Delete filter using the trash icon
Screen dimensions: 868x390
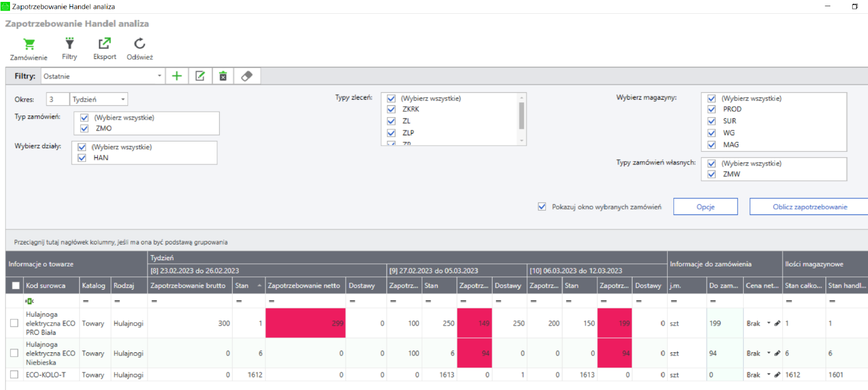pos(223,76)
